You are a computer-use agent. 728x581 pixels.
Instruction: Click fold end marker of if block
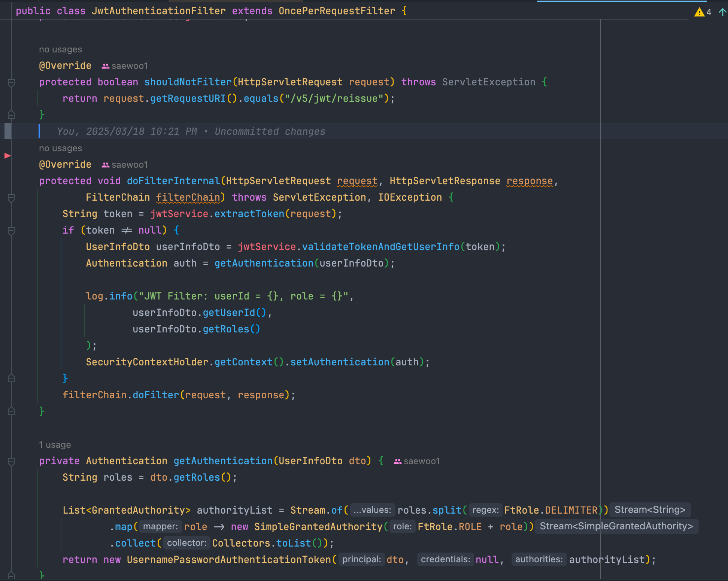click(x=11, y=378)
